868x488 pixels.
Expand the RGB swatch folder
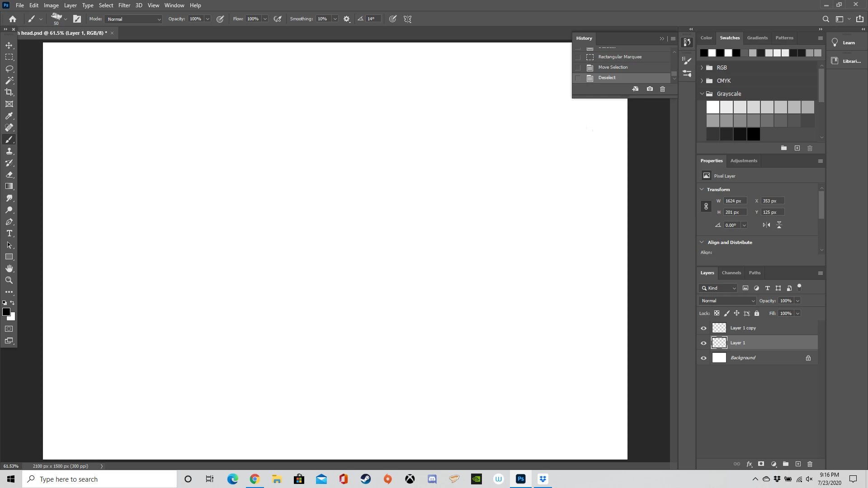click(702, 68)
